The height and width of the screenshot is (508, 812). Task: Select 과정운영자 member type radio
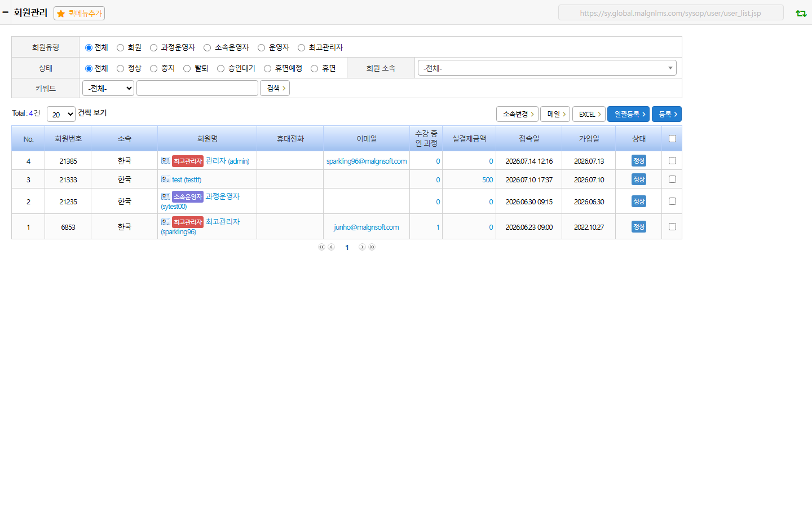[x=153, y=48]
